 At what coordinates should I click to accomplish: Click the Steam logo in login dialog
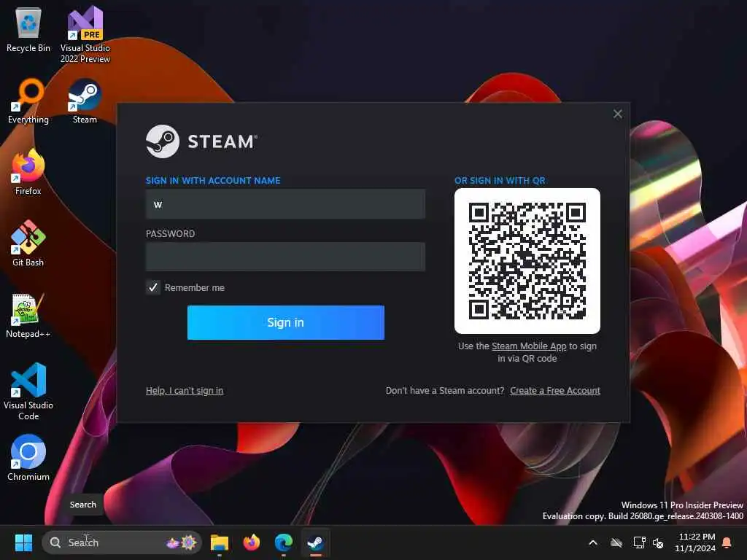coord(201,141)
